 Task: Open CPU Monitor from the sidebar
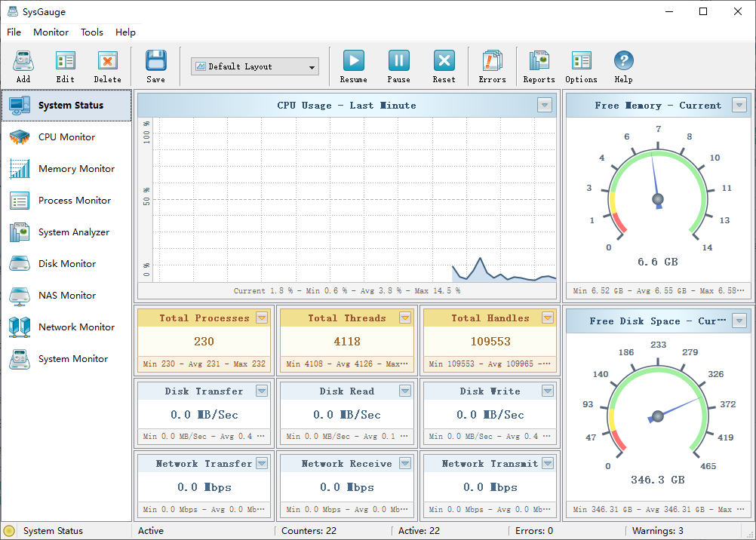[66, 137]
